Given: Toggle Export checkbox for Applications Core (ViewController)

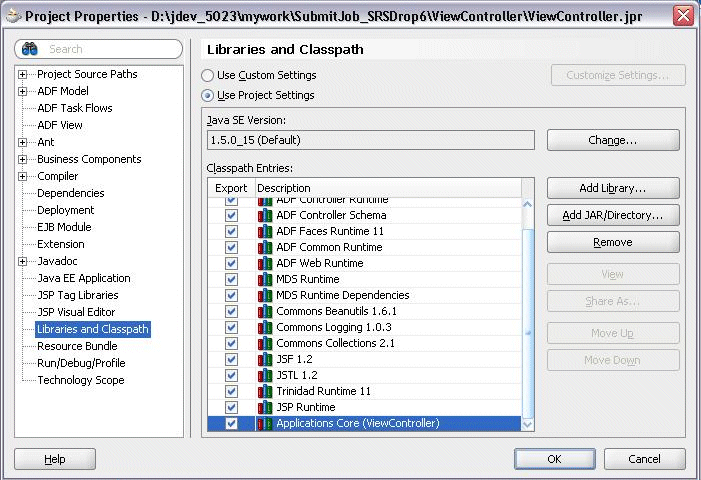Looking at the screenshot, I should click(231, 423).
